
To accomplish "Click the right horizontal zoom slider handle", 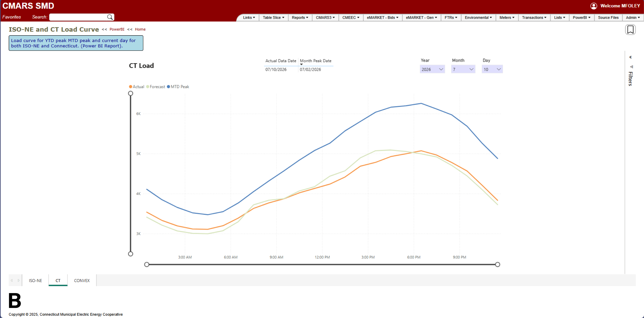I will coord(498,264).
